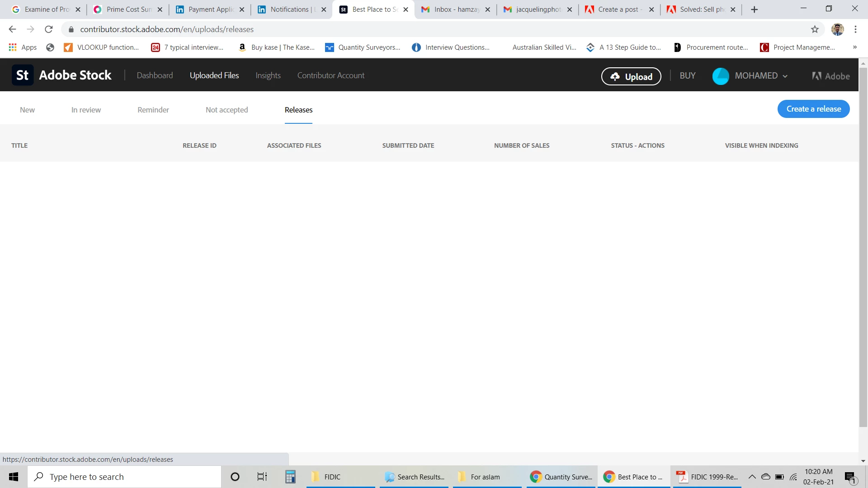Switch to the In review tab
The image size is (868, 488).
[x=86, y=110]
